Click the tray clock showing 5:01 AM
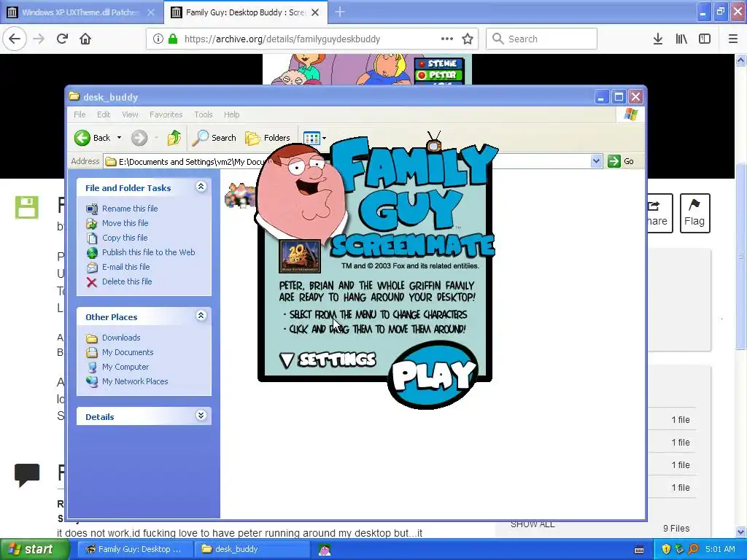The image size is (747, 560). click(x=720, y=550)
